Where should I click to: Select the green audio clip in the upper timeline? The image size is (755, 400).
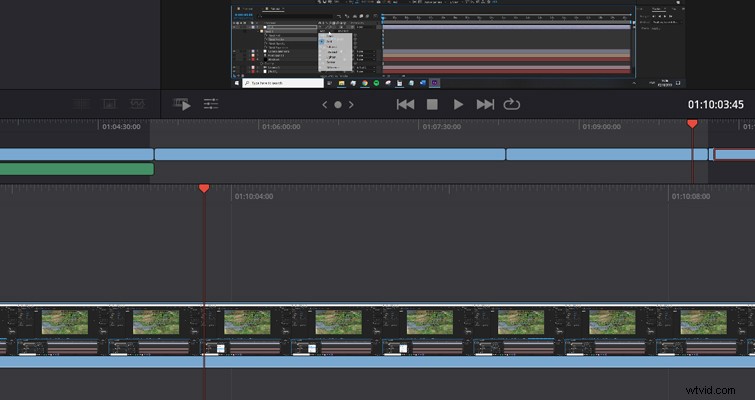(77, 169)
